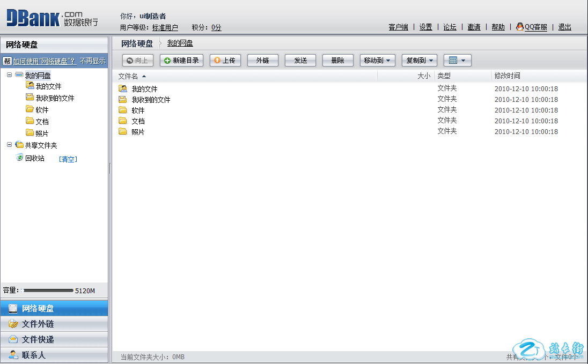Click the 我收到的文件 envelope folder icon in tree
Viewport: 588px width, 364px height.
point(30,98)
